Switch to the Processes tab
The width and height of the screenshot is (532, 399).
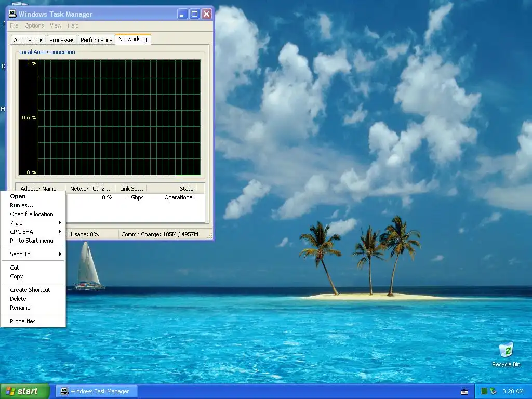coord(62,39)
